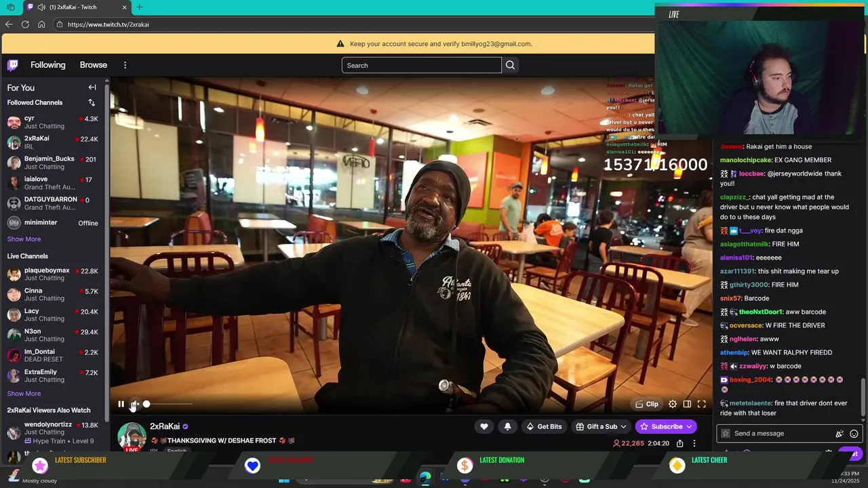This screenshot has height=488, width=868.
Task: Open Windows Start menu
Action: coord(284,480)
